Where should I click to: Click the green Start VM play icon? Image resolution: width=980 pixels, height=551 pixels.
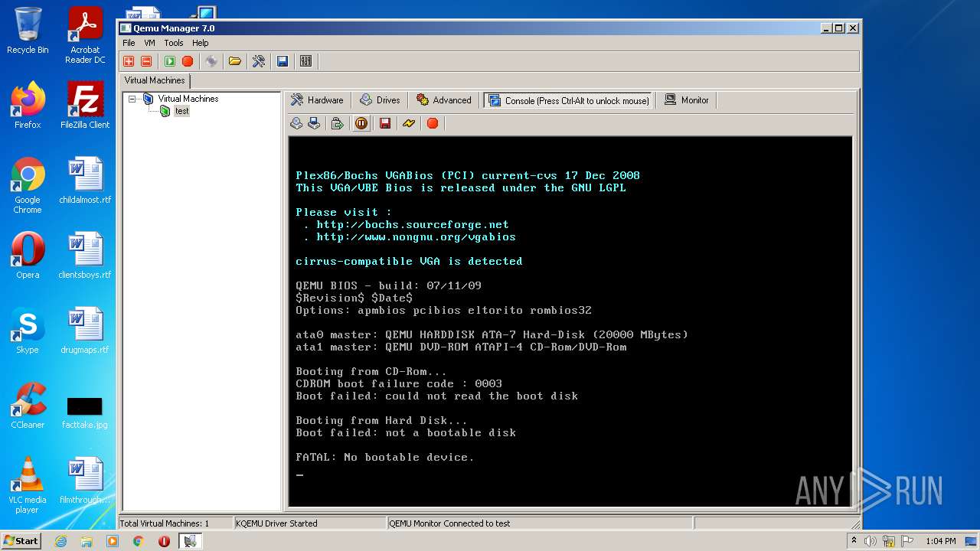tap(170, 61)
